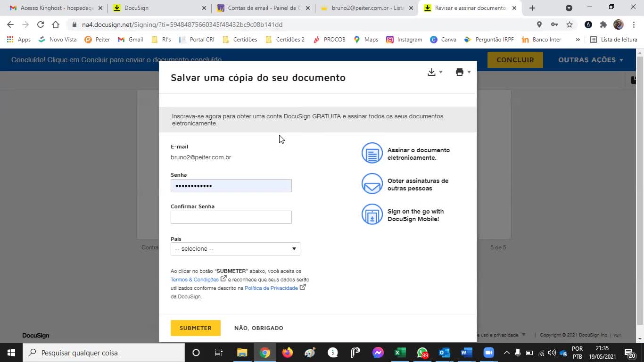644x362 pixels.
Task: Open Firefox from the taskbar
Action: click(287, 353)
